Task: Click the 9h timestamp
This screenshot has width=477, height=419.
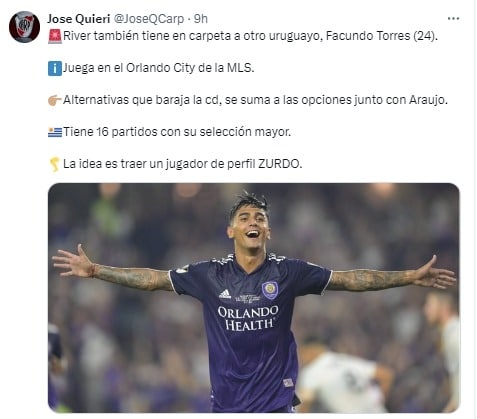Action: (x=201, y=19)
